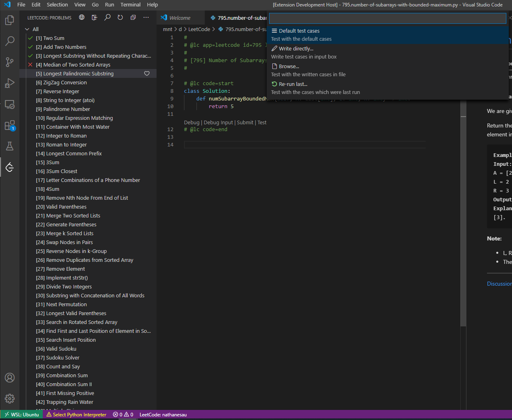Open the Run menu
The width and height of the screenshot is (512, 420).
coord(109,4)
